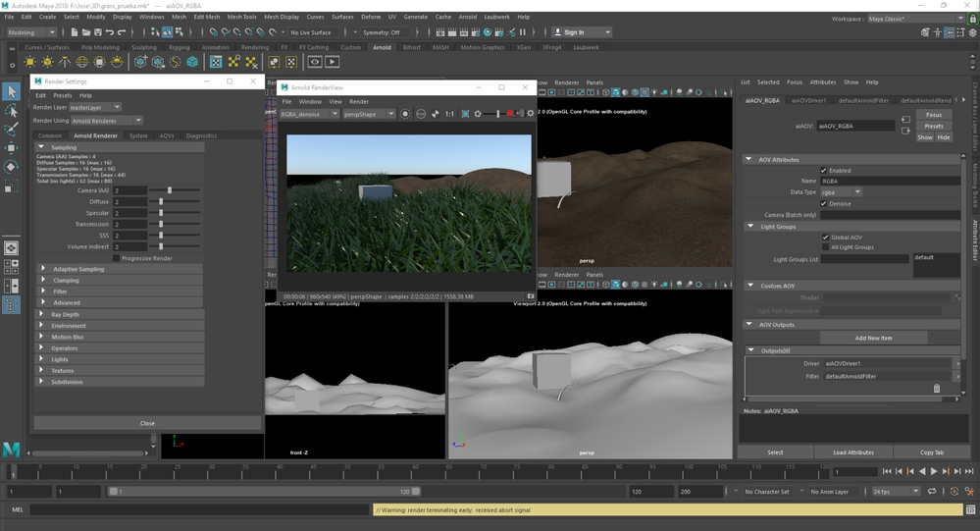Choose the Paint Selection tool in toolbox
Viewport: 980px width, 531px height.
(x=11, y=130)
